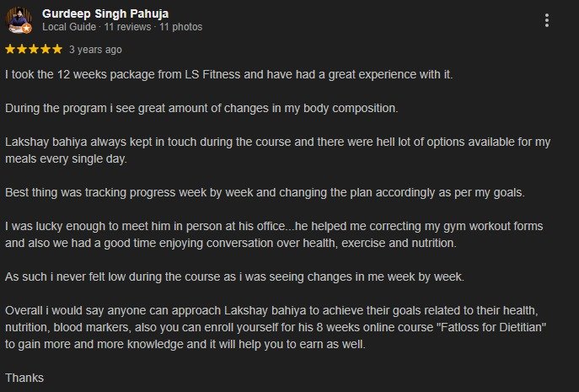
Task: Click the third star in the rating
Action: click(x=34, y=49)
